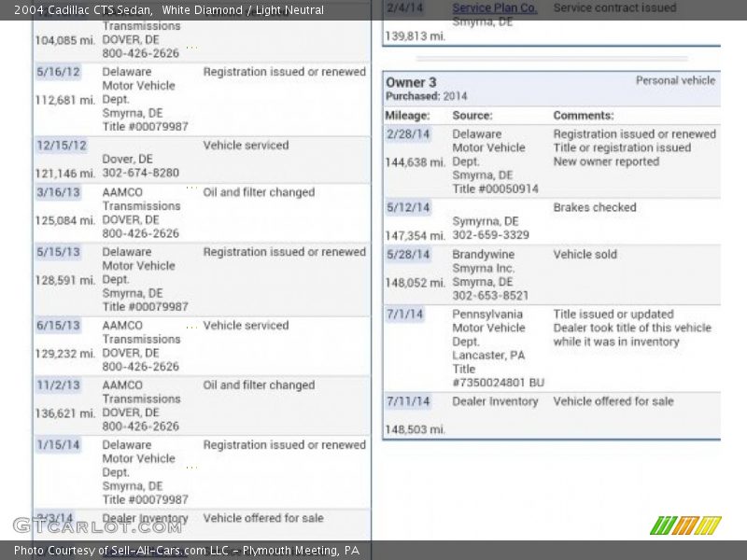Click the 1/15/14 date entry
Image resolution: width=747 pixels, height=560 pixels.
tap(58, 445)
